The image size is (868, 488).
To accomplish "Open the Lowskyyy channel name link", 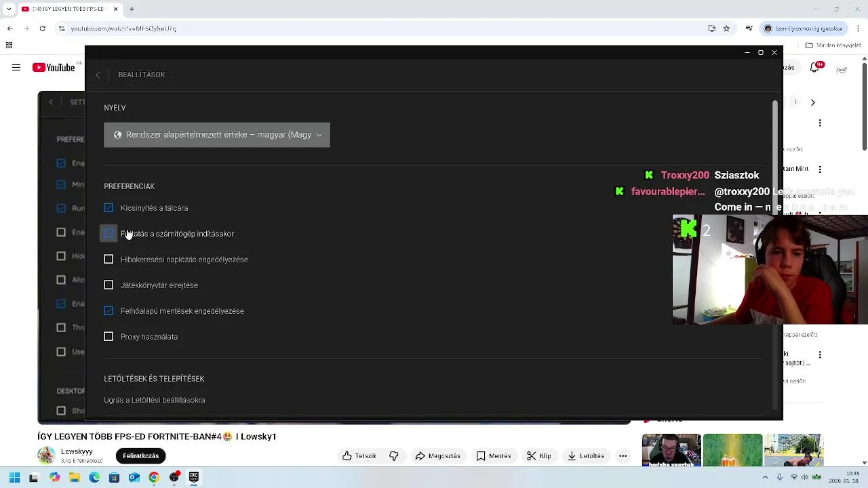I will click(x=77, y=451).
